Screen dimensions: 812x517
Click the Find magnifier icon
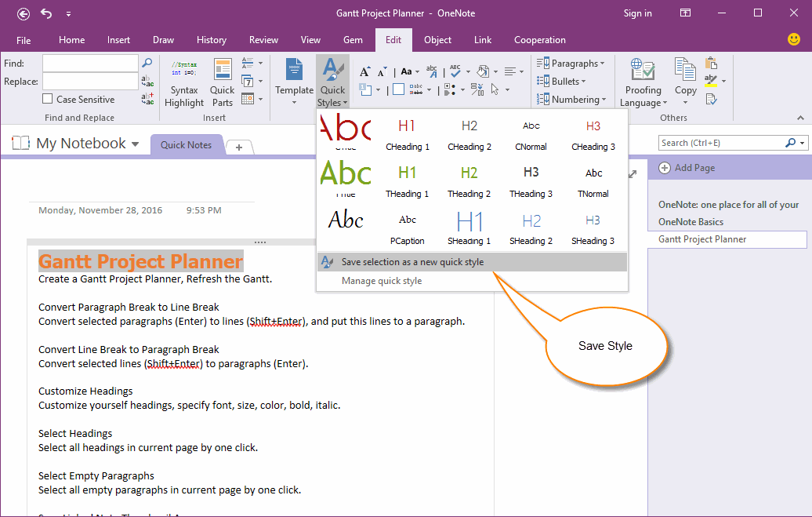tap(147, 63)
